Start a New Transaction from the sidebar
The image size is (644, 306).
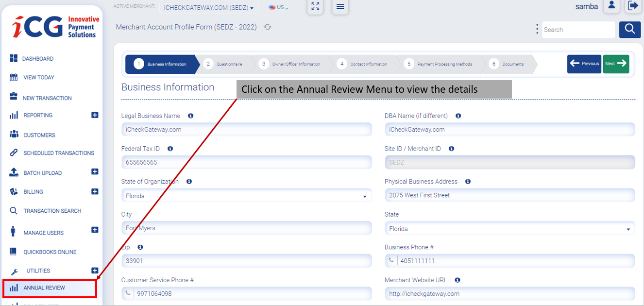[x=47, y=98]
